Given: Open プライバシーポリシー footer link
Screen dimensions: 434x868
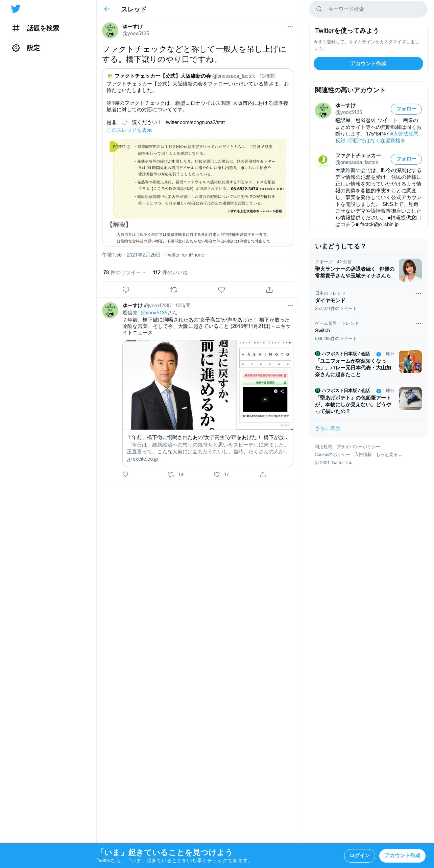Looking at the screenshot, I should pos(358,447).
